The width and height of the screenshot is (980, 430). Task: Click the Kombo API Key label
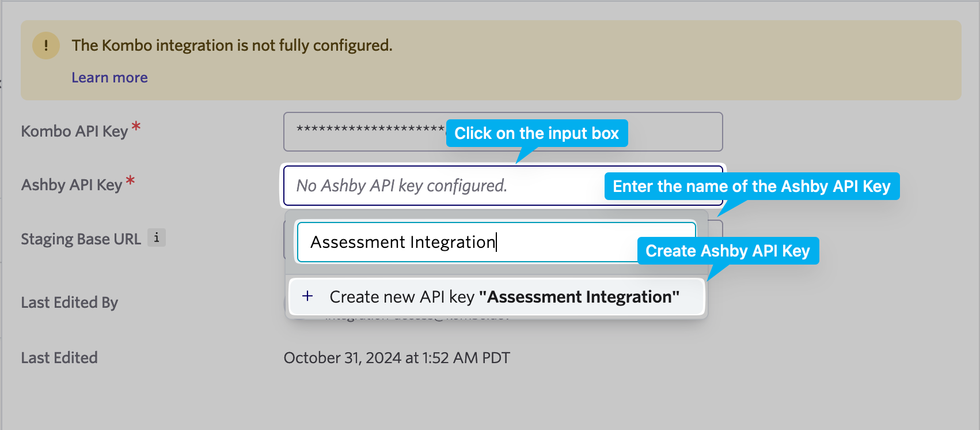pos(74,131)
